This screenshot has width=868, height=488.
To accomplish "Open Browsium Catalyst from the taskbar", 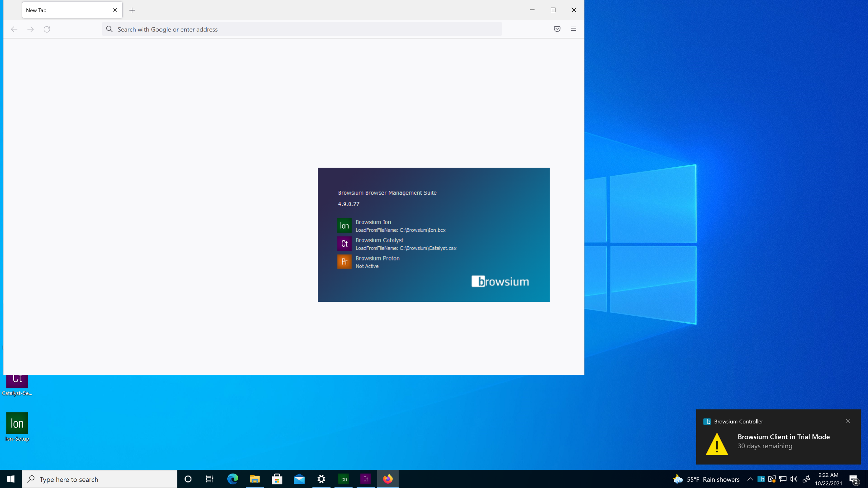I will (x=365, y=479).
